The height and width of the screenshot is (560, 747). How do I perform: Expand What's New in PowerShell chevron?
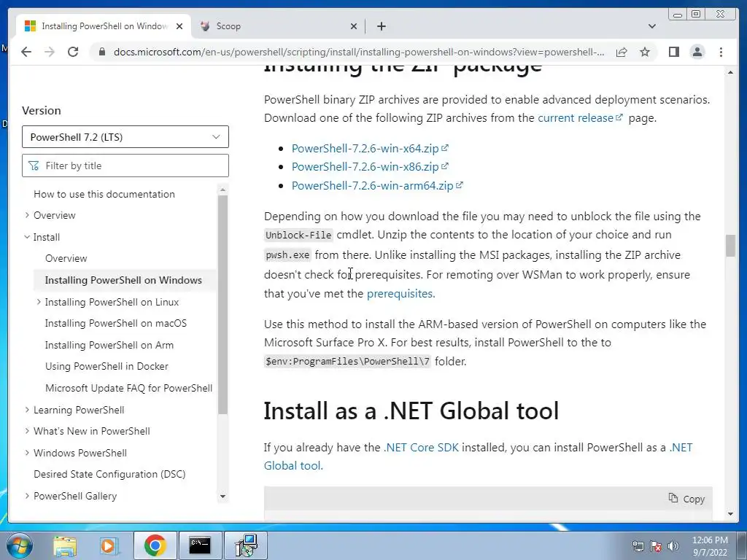[27, 431]
